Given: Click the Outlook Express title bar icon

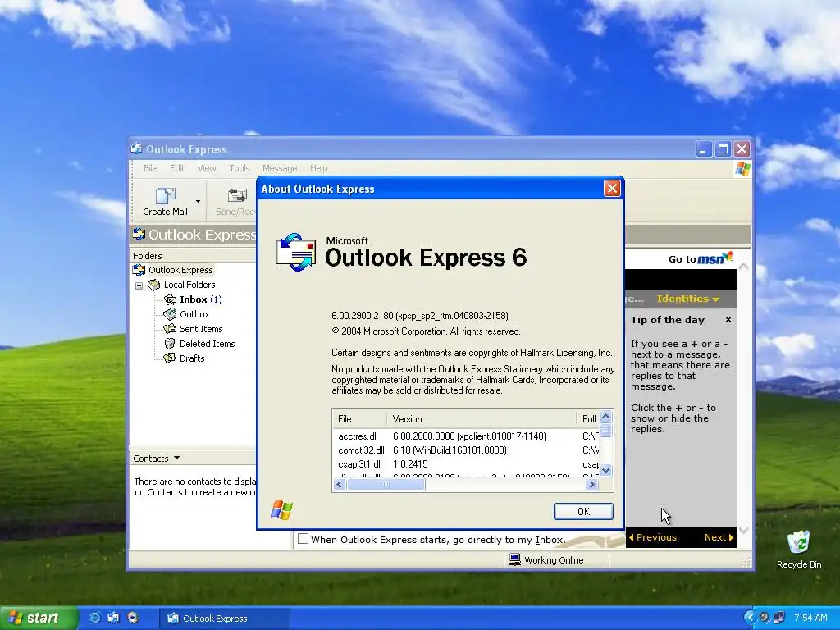Looking at the screenshot, I should pos(137,148).
